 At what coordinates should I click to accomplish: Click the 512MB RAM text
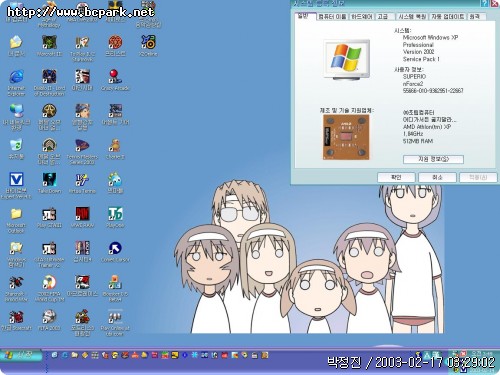point(418,141)
